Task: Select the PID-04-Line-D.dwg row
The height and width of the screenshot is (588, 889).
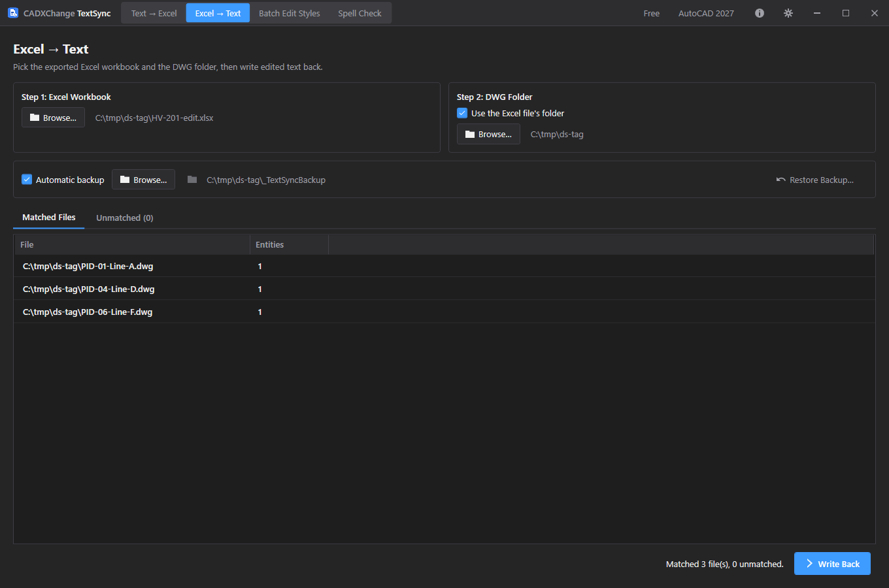Action: pyautogui.click(x=444, y=289)
